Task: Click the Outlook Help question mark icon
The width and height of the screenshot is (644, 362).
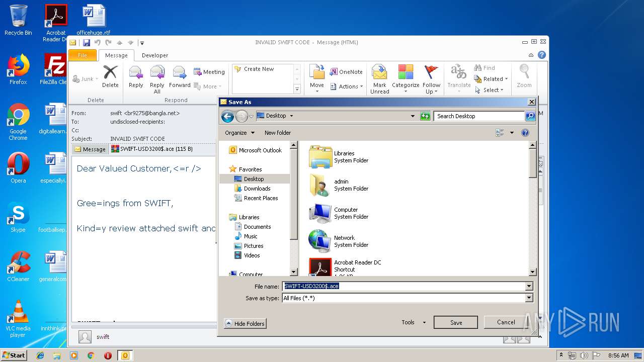Action: tap(542, 55)
